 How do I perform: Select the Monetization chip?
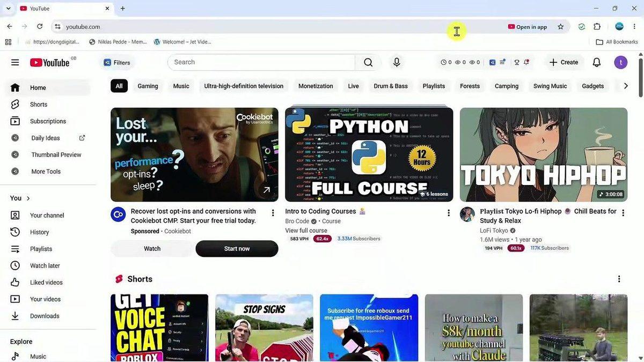click(x=316, y=86)
